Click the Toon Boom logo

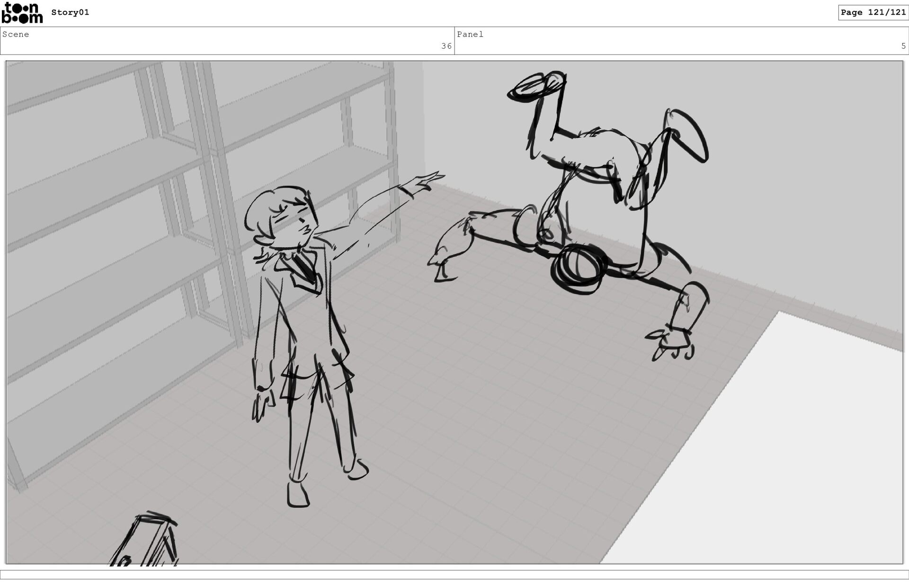tap(22, 13)
